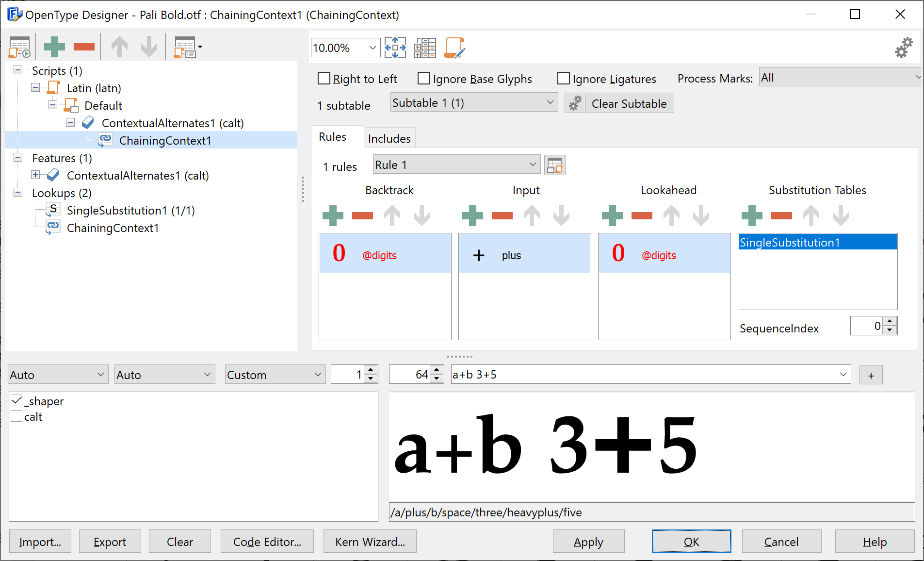Move Input entry up
The width and height of the screenshot is (924, 561).
point(532,215)
